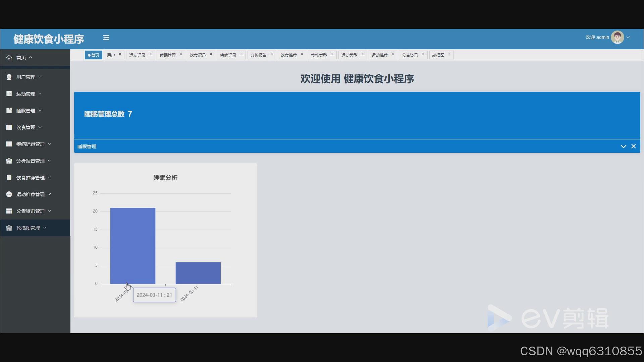Viewport: 644px width, 362px height.
Task: Click the 饮食管理 sidebar icon
Action: (9, 127)
